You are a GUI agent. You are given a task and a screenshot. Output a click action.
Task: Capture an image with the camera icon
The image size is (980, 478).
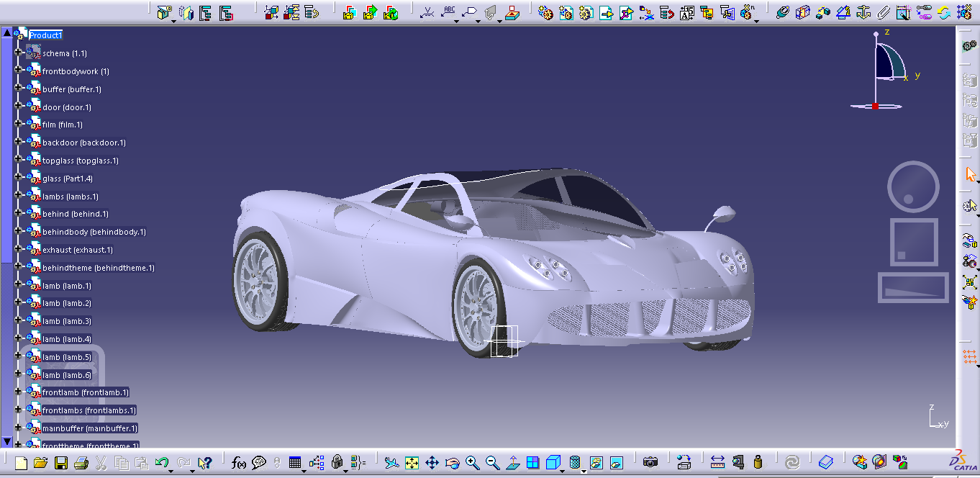coord(649,462)
